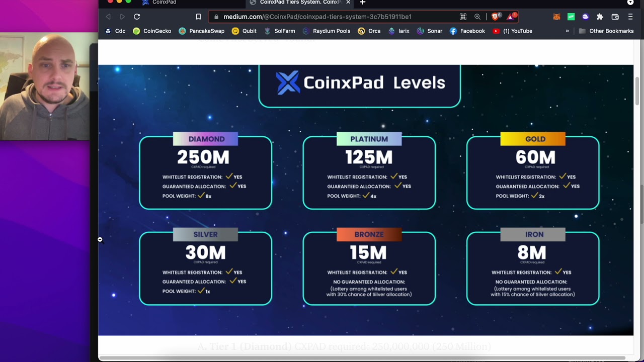Open the YouTube bookmark
This screenshot has height=362, width=644.
[512, 31]
